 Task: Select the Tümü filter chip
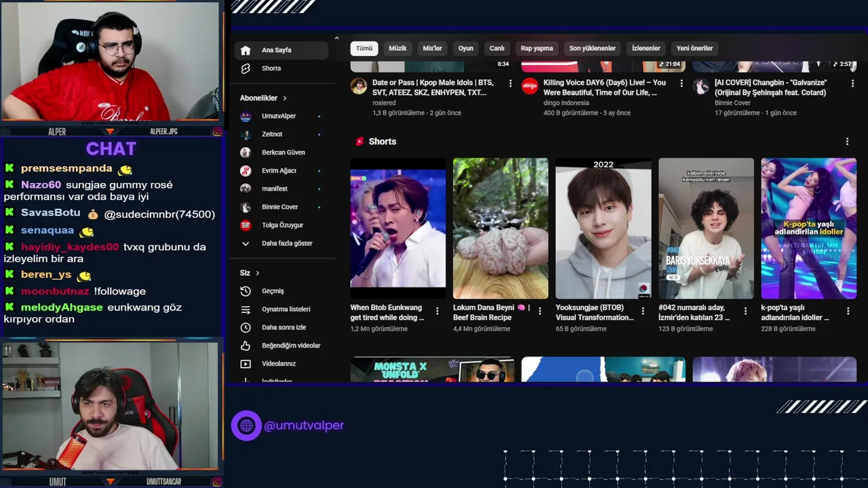pyautogui.click(x=364, y=48)
